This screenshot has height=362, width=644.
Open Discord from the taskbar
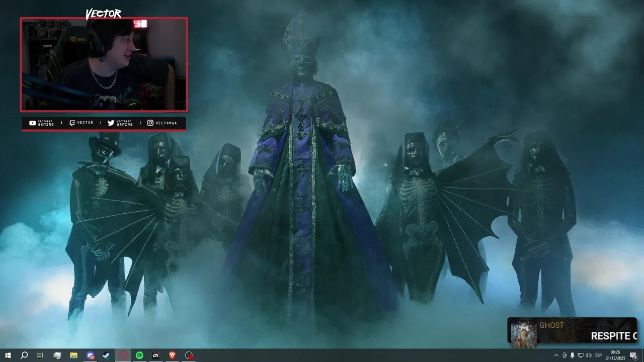[90, 355]
